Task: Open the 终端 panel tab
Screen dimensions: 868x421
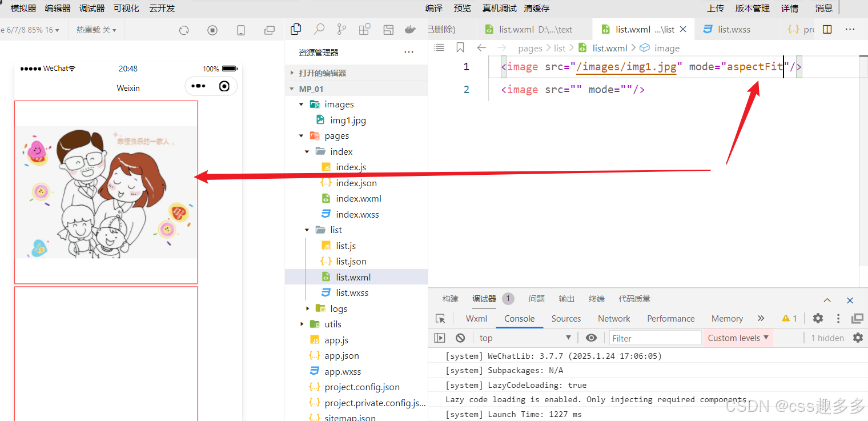Action: coord(597,299)
